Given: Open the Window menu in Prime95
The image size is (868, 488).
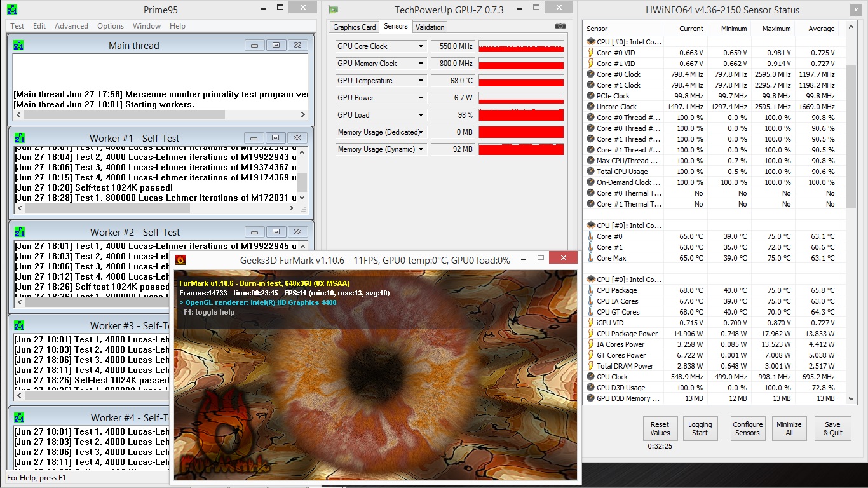Looking at the screenshot, I should pos(147,26).
